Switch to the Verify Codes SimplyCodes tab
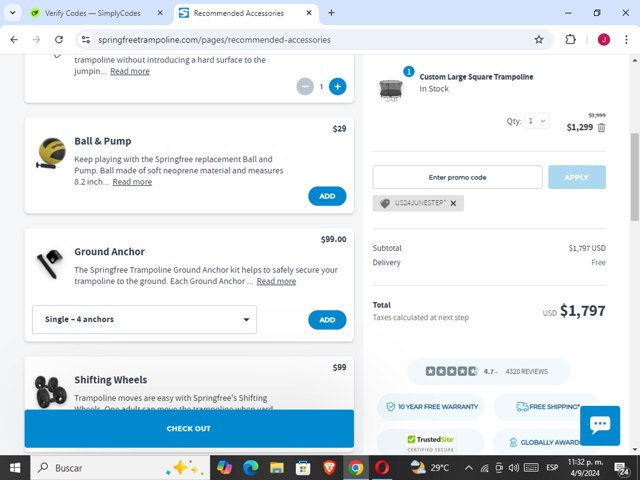Image resolution: width=640 pixels, height=480 pixels. click(92, 13)
